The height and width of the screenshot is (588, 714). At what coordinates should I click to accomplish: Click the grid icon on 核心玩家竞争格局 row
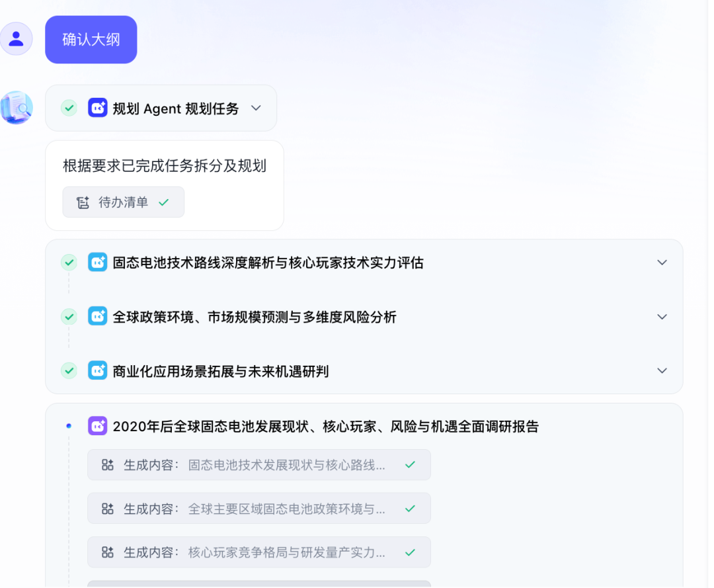tap(107, 552)
